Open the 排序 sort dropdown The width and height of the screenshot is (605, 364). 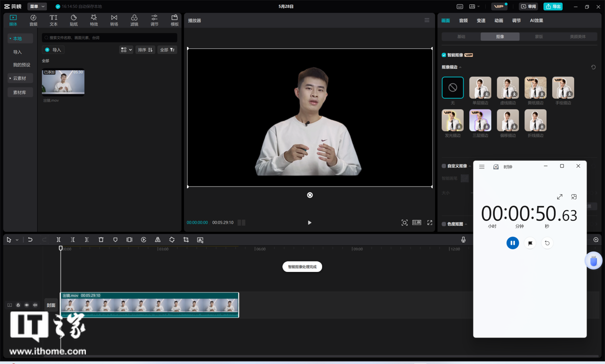click(x=145, y=50)
